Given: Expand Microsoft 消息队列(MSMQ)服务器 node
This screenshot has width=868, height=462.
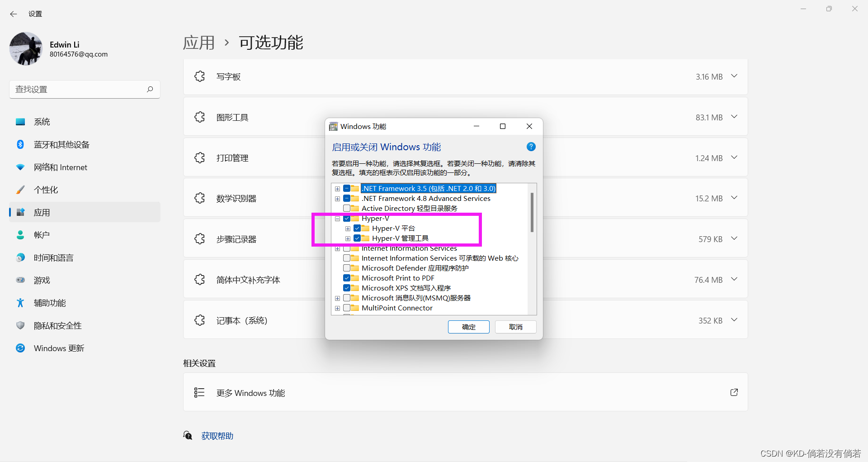Looking at the screenshot, I should pyautogui.click(x=337, y=298).
